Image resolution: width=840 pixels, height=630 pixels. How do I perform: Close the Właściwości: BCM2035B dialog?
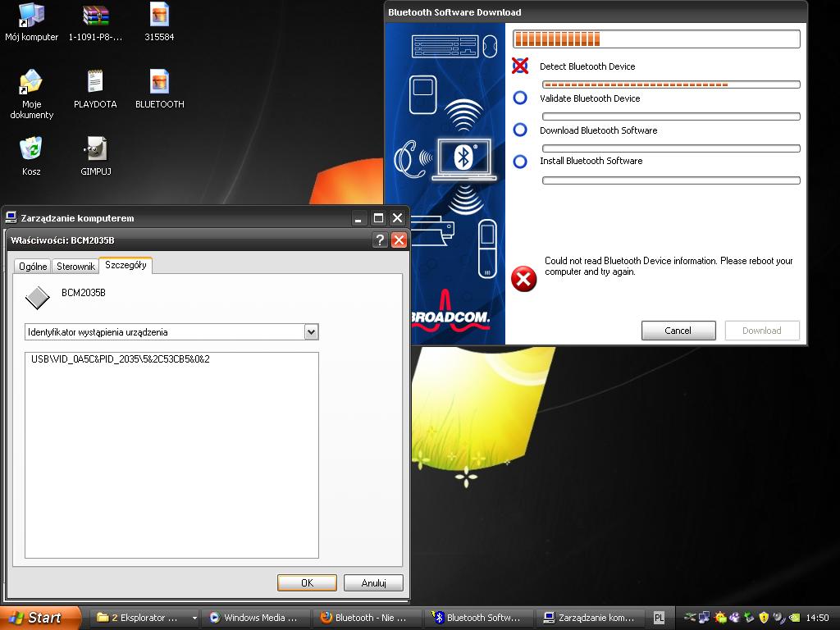tap(399, 240)
